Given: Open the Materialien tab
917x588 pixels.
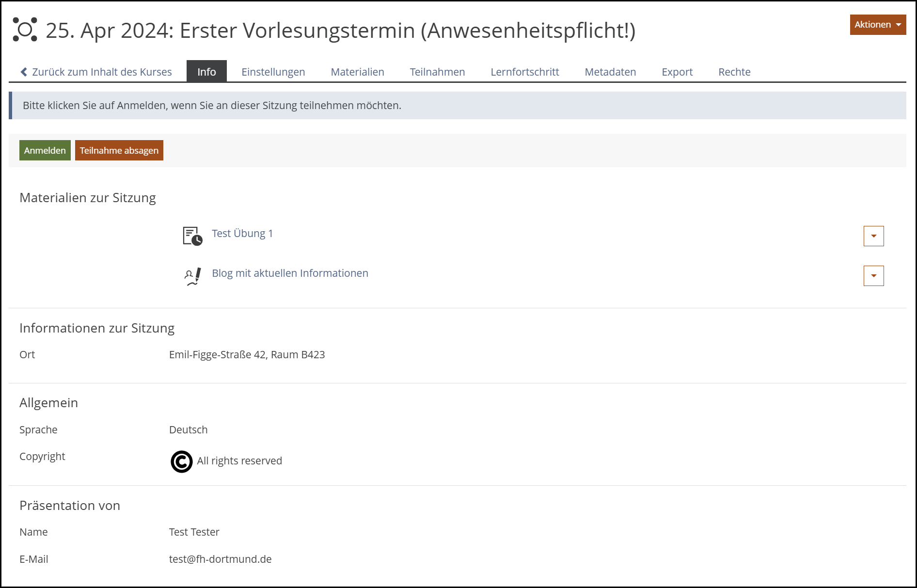Looking at the screenshot, I should click(x=357, y=72).
